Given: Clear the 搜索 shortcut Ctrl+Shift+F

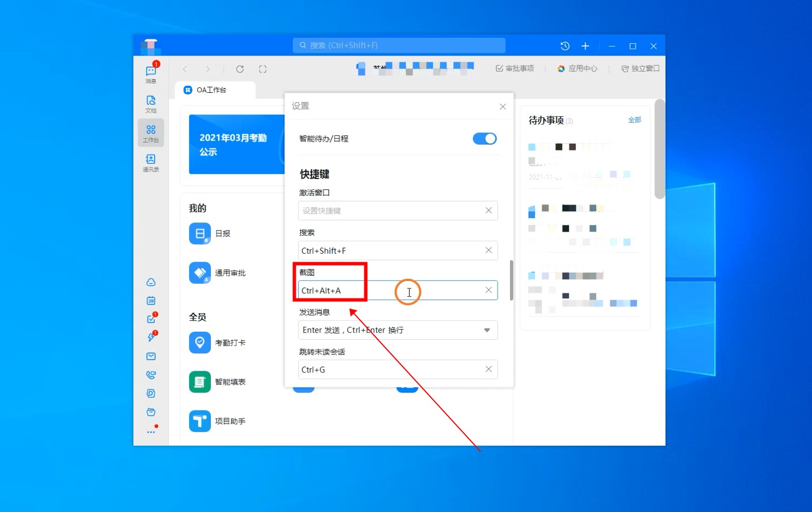Looking at the screenshot, I should point(488,250).
